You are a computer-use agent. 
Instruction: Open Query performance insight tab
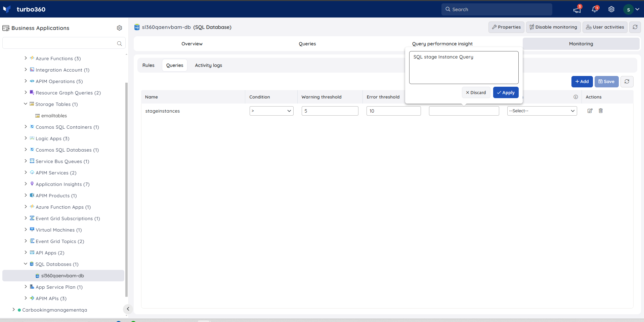[442, 44]
